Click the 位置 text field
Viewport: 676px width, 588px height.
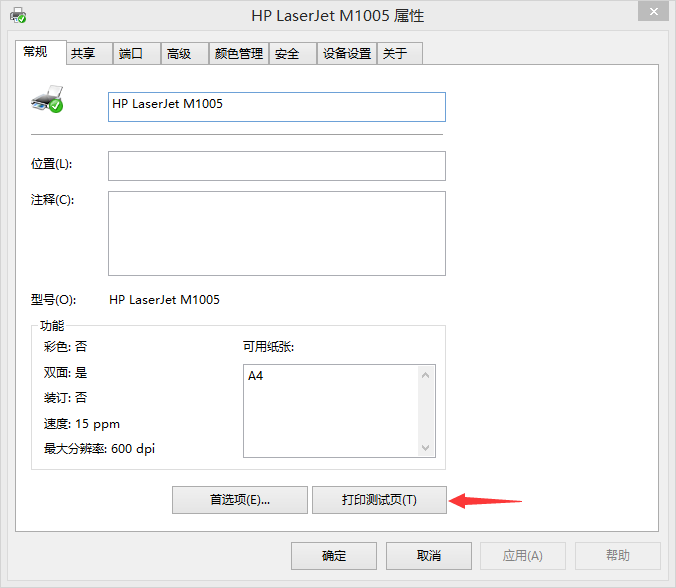pos(276,166)
